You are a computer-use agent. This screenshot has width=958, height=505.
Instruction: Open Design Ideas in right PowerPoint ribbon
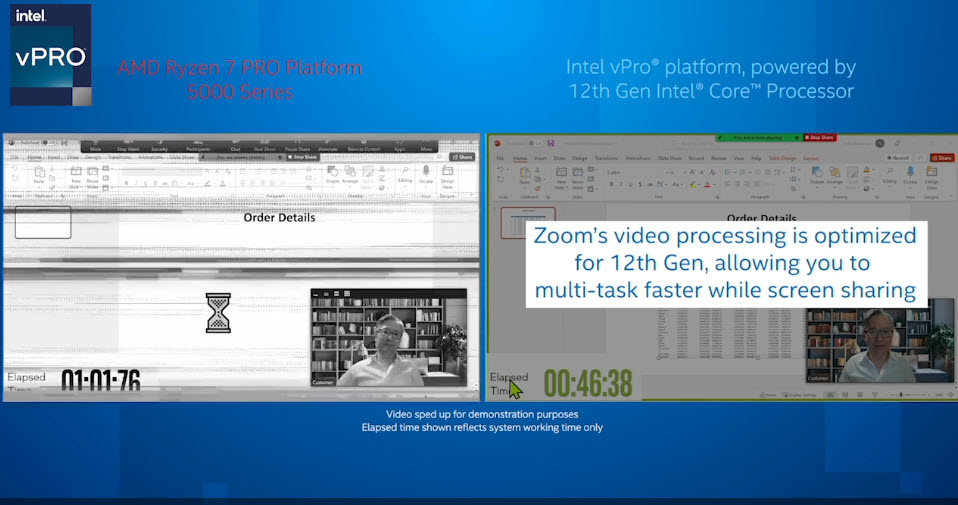(931, 176)
